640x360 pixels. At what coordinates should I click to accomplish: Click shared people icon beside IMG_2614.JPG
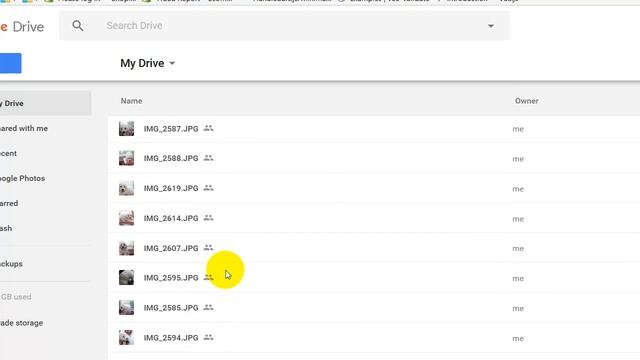point(208,218)
